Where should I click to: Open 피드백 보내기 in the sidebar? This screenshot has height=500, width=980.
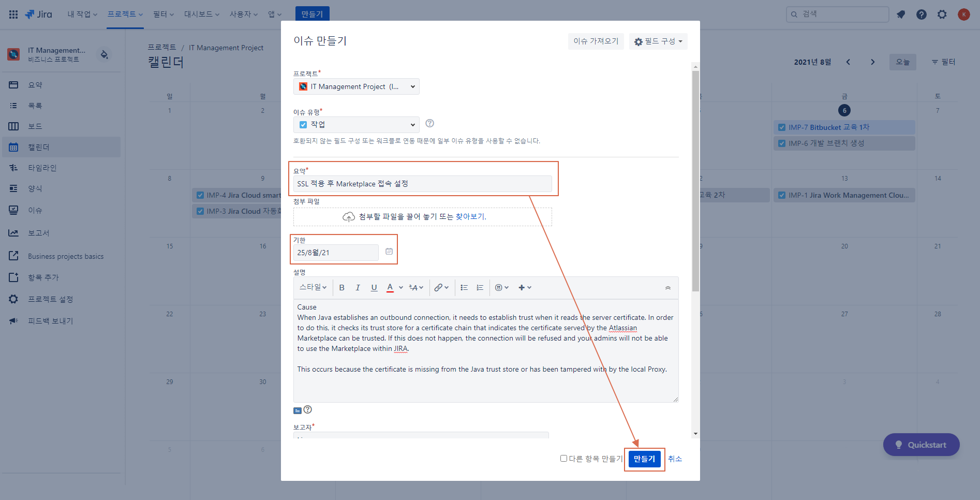pyautogui.click(x=62, y=321)
